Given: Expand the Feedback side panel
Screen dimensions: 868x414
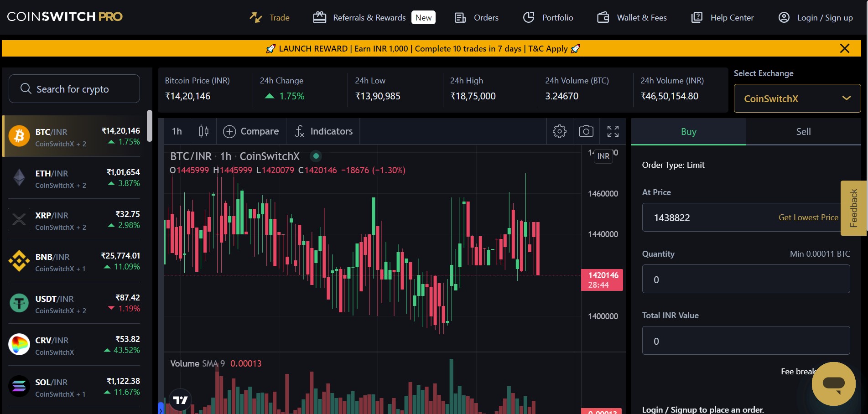Looking at the screenshot, I should tap(853, 208).
